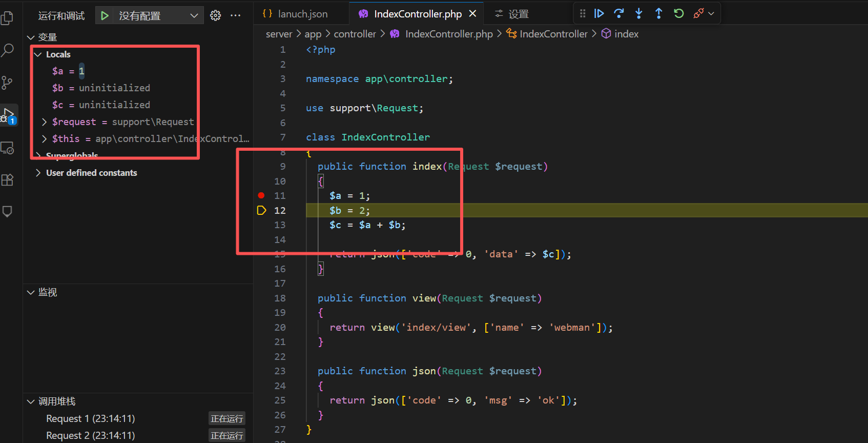Remove the breakpoint on line 11
868x443 pixels.
(x=261, y=195)
